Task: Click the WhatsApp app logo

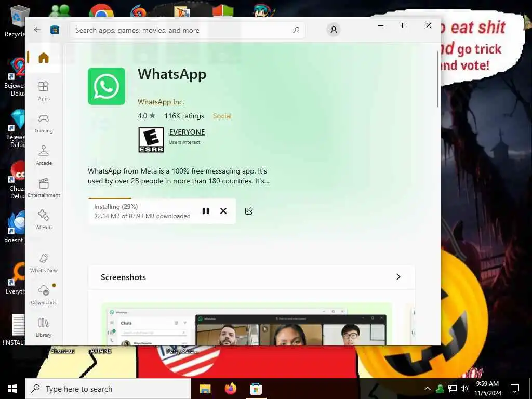Action: (x=106, y=86)
